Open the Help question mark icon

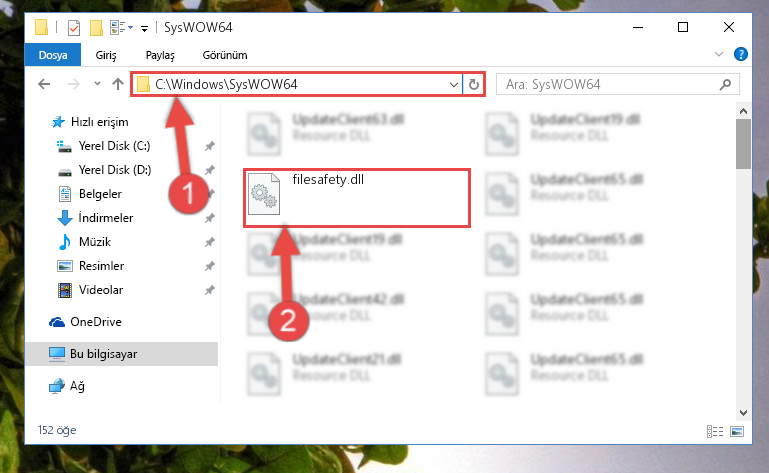pyautogui.click(x=741, y=54)
